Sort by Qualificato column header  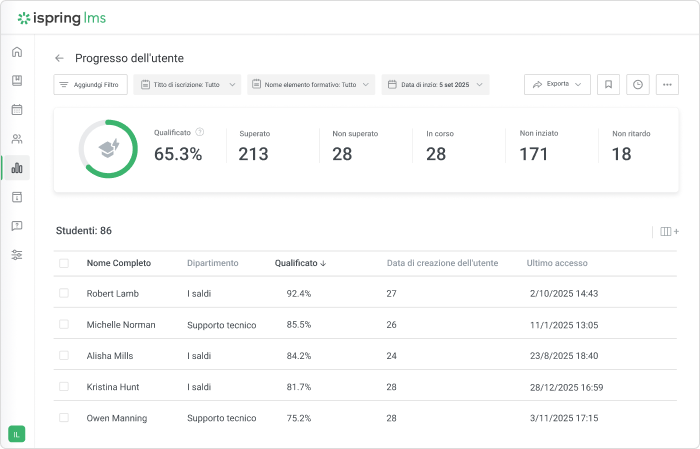300,264
